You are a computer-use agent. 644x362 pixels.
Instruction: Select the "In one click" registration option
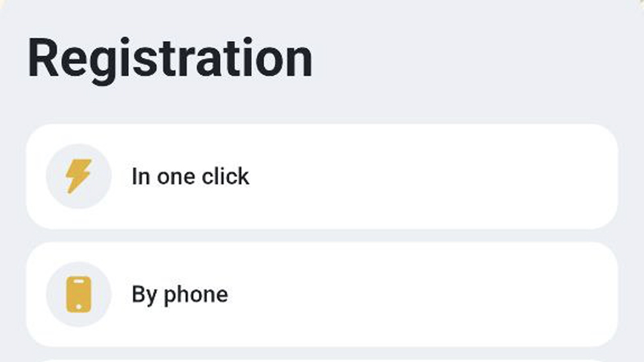[322, 176]
